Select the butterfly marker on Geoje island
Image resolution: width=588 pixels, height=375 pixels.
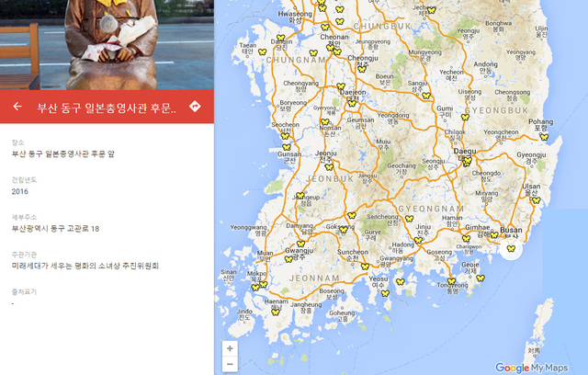pos(481,278)
